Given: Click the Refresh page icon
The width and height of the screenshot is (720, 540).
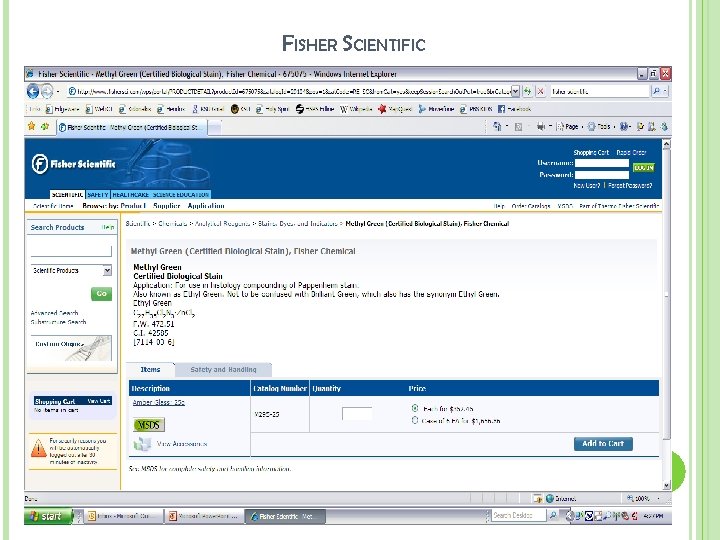Looking at the screenshot, I should [x=528, y=91].
